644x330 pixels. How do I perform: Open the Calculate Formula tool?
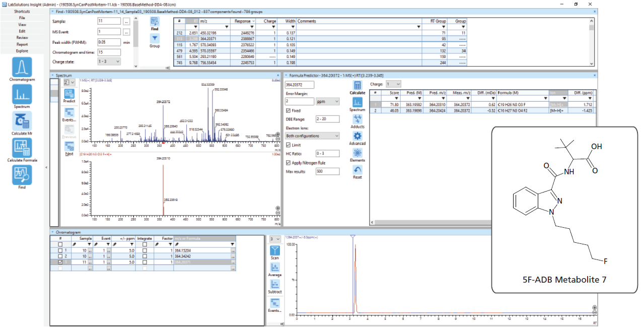22,148
